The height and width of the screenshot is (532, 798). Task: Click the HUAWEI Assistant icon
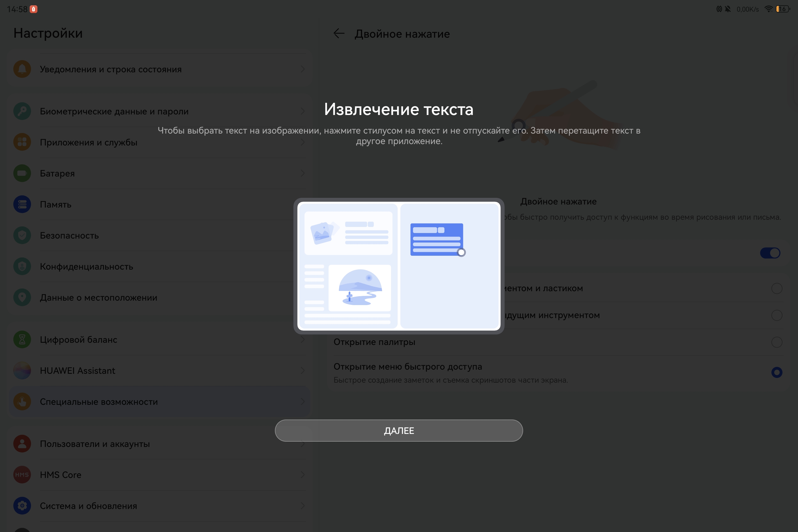tap(22, 370)
